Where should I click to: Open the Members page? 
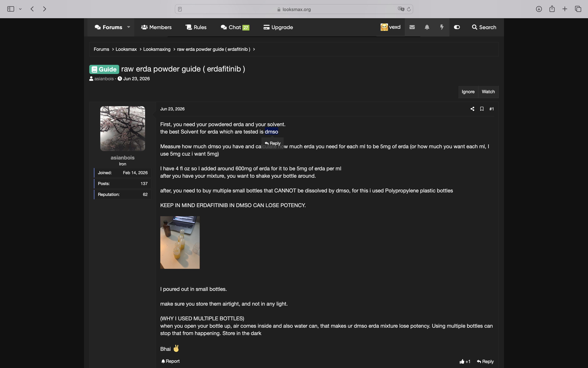click(x=156, y=27)
